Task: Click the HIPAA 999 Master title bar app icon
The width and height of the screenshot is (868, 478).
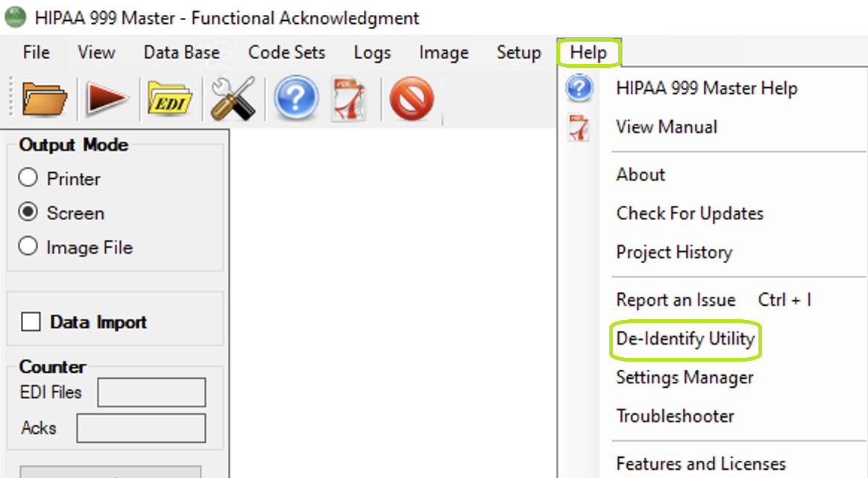Action: 15,17
